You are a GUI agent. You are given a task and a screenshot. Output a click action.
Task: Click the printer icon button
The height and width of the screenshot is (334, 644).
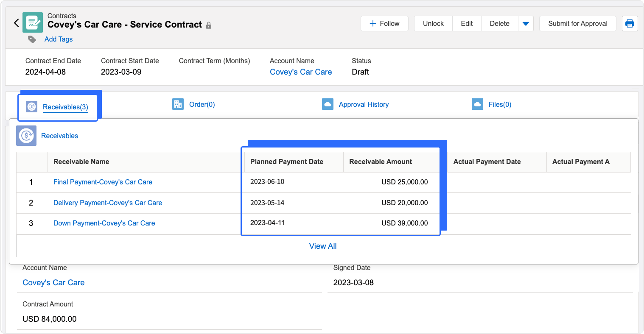pyautogui.click(x=630, y=24)
